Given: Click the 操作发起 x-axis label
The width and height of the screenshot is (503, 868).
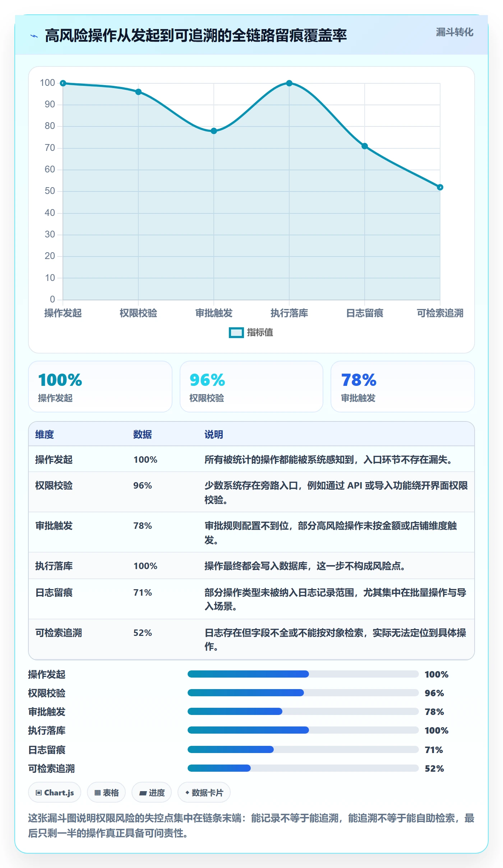Looking at the screenshot, I should coord(63,313).
